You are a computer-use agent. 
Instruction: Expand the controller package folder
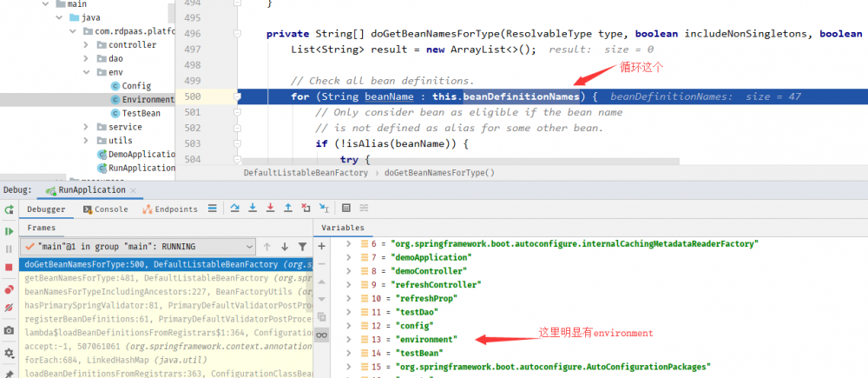tap(86, 45)
